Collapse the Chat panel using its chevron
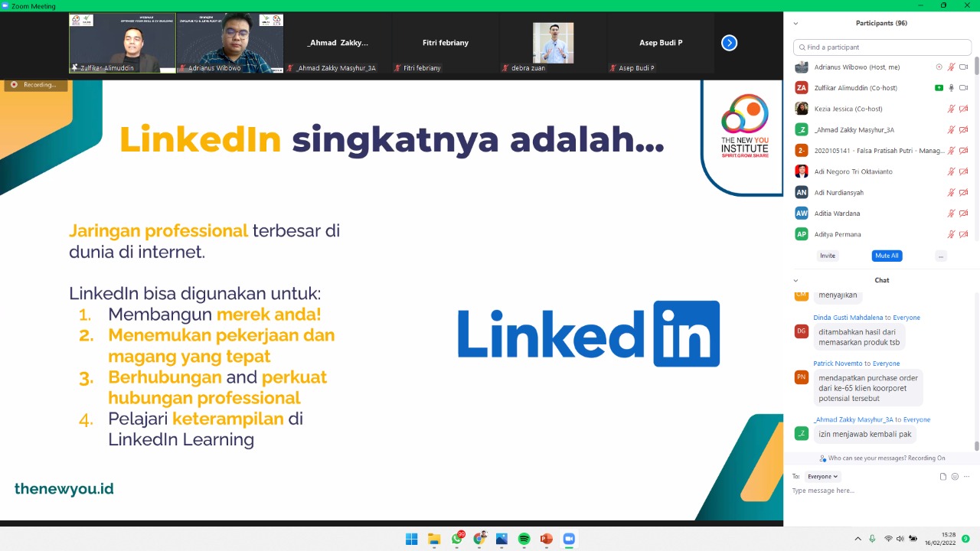Image resolution: width=980 pixels, height=551 pixels. pos(795,281)
